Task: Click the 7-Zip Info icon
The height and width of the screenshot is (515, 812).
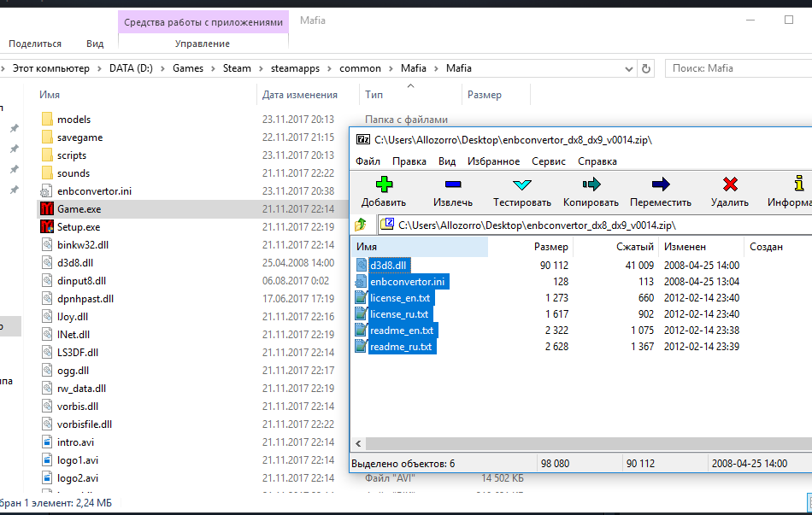Action: point(799,184)
